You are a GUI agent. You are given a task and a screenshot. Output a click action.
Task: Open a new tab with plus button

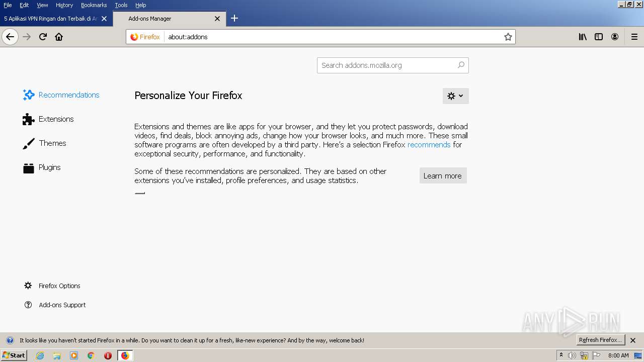[234, 19]
